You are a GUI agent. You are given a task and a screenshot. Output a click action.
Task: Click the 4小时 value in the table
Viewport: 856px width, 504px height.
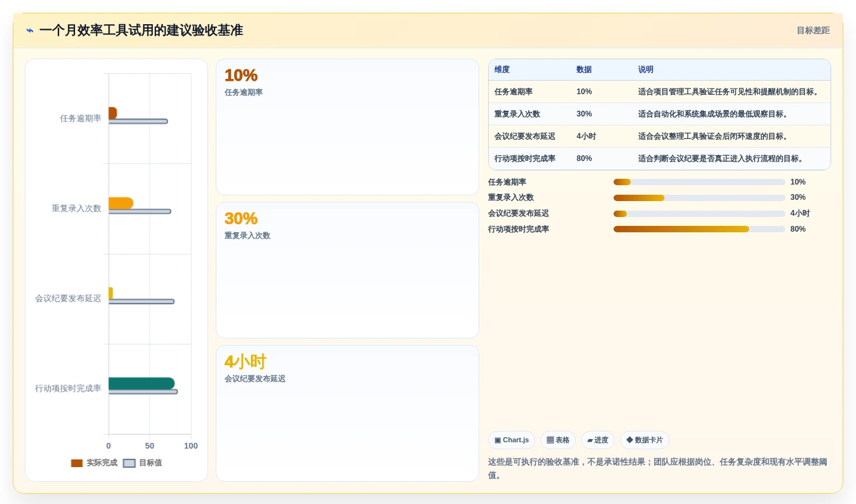click(586, 136)
